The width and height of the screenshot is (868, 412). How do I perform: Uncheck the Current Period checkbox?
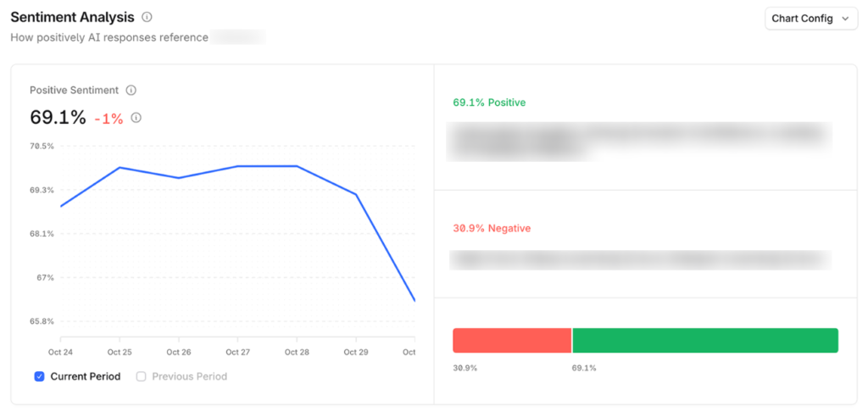click(39, 376)
